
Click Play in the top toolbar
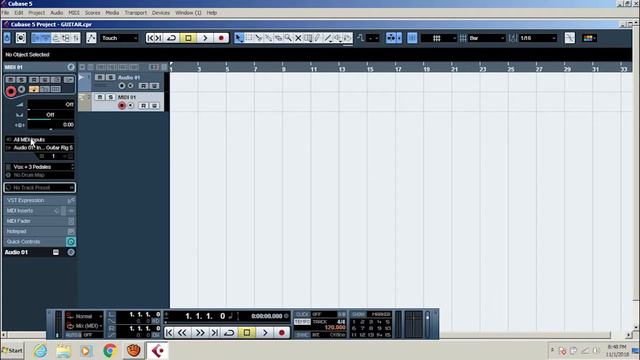[205, 38]
